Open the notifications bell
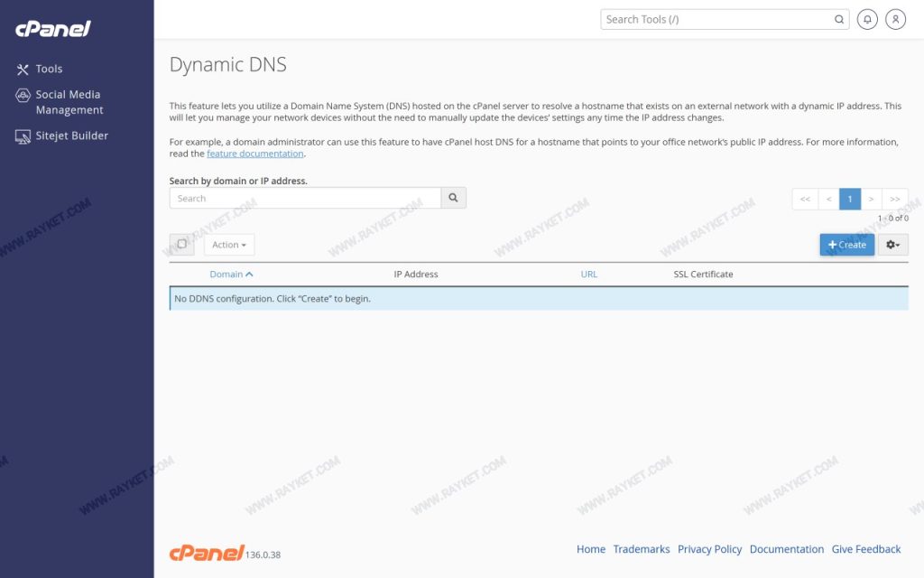 867,20
